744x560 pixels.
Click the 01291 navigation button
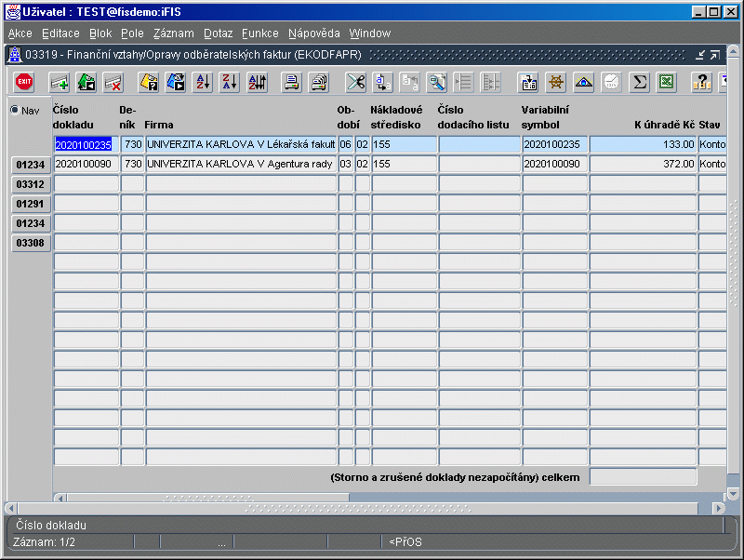click(x=31, y=204)
